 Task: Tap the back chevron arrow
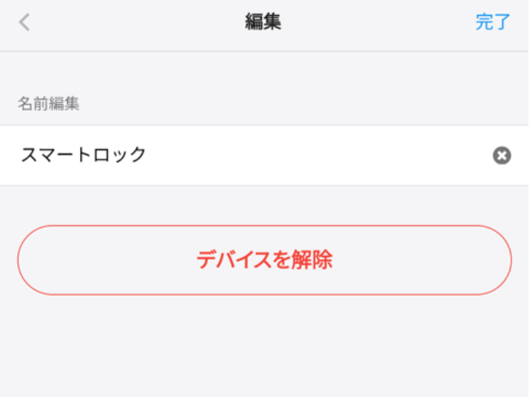click(x=24, y=22)
